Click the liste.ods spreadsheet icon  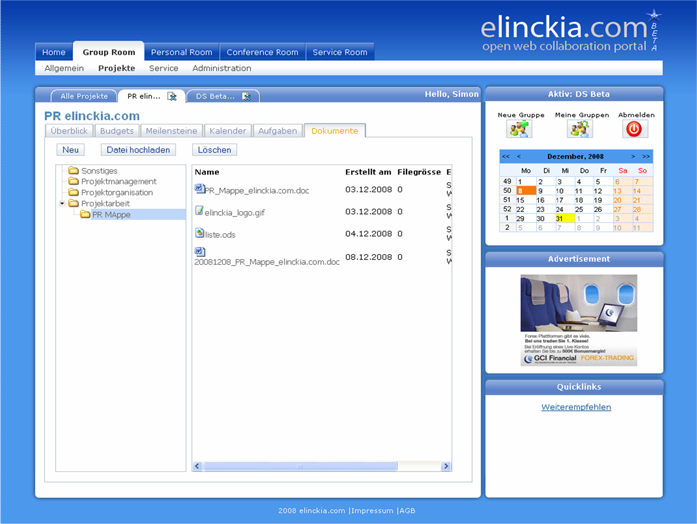199,233
